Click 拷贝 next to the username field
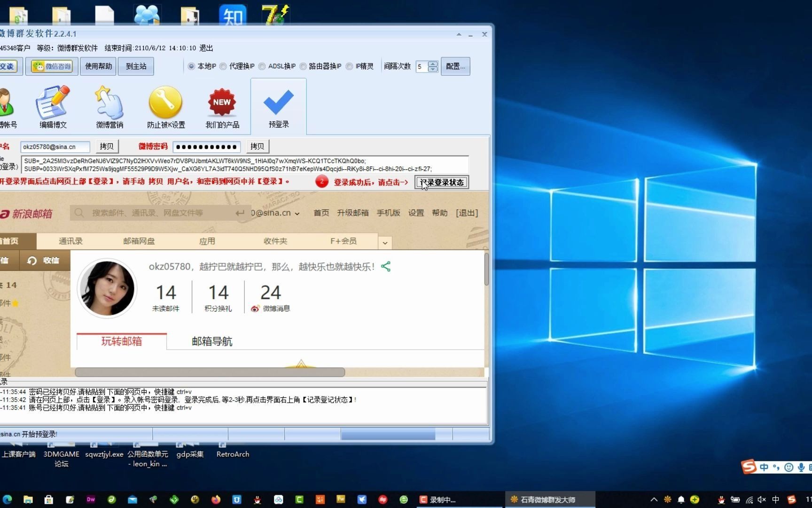Screen dimensions: 812x508 tap(107, 146)
